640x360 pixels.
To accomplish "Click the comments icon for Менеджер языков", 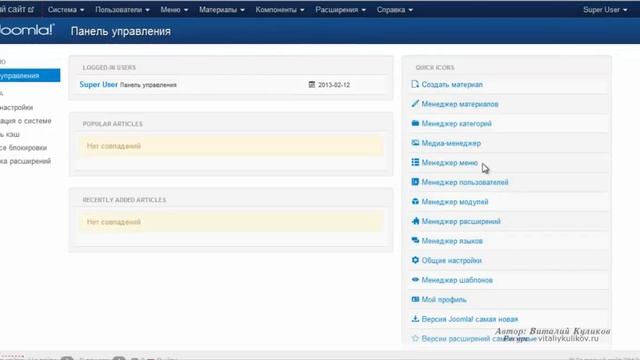I will 415,240.
